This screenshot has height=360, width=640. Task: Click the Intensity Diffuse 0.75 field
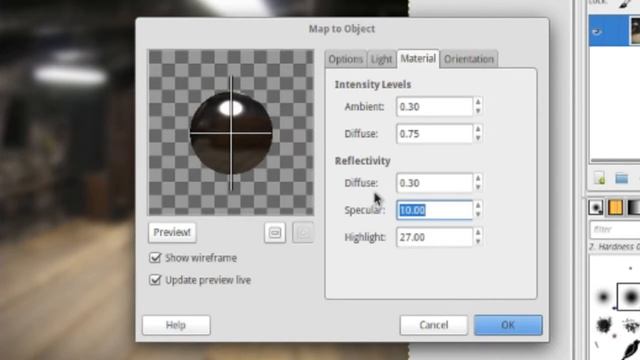coord(434,134)
